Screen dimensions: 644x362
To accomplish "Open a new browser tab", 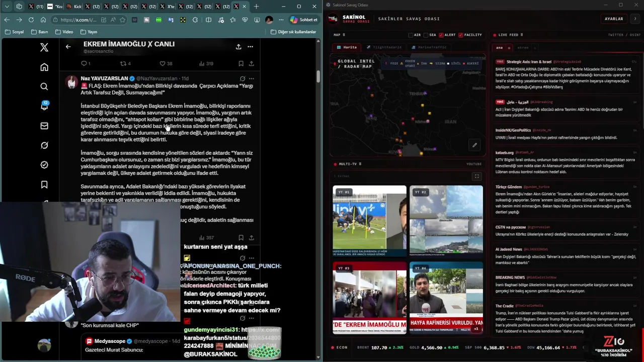I will pos(256,7).
